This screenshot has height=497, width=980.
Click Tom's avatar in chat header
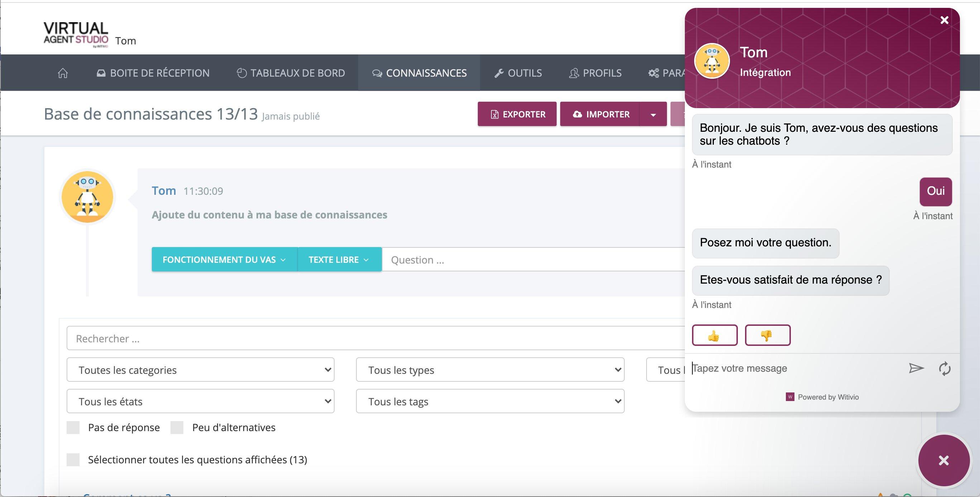coord(712,61)
